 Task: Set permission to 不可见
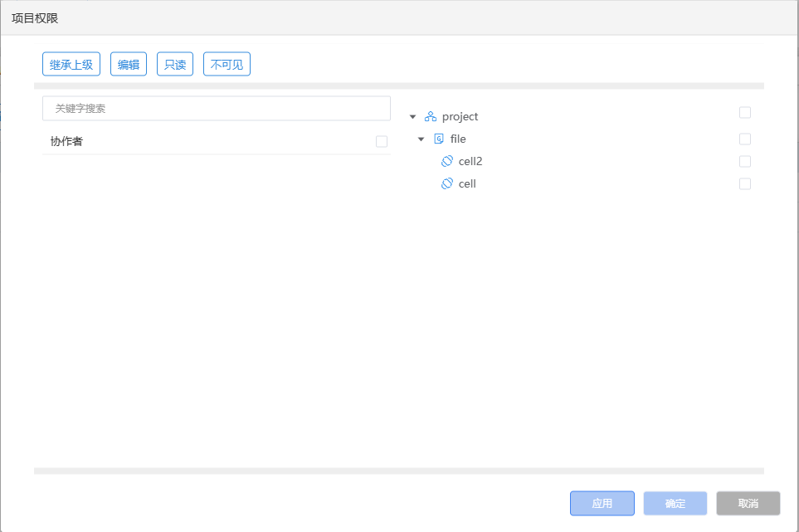click(227, 64)
